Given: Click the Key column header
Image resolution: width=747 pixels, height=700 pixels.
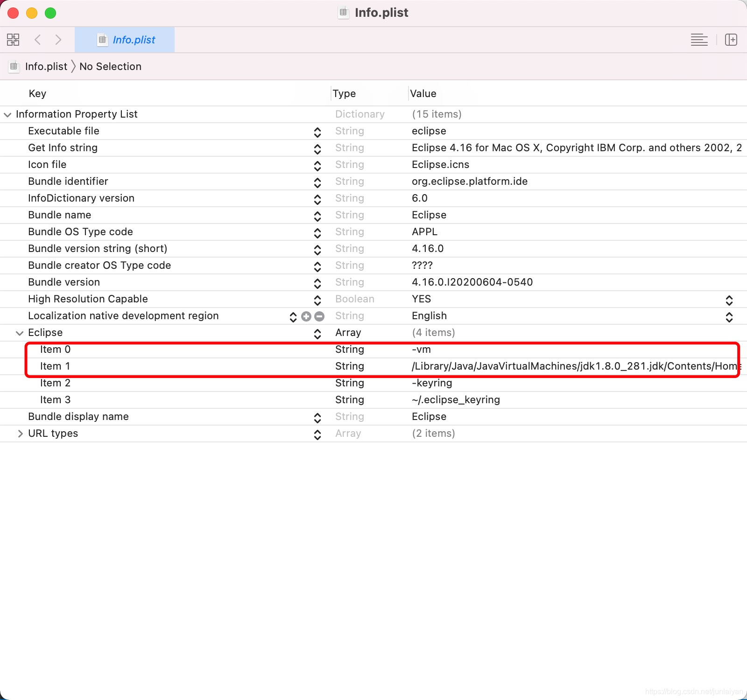Looking at the screenshot, I should coord(37,93).
